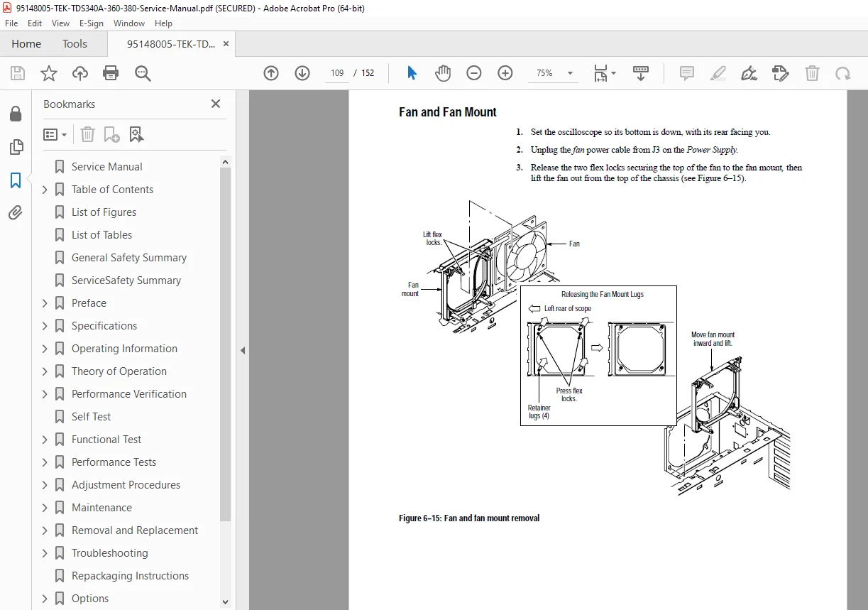Jump to List of Figures bookmark

(x=104, y=212)
